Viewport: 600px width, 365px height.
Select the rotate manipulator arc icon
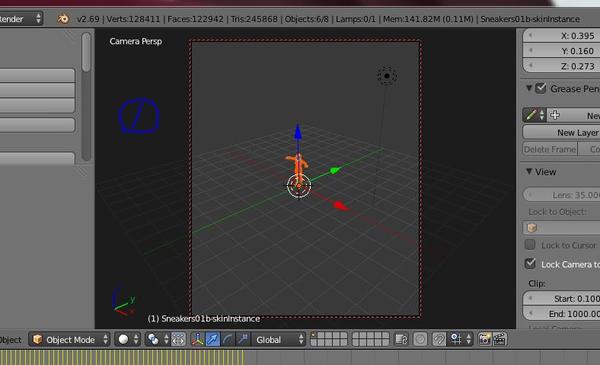[x=228, y=339]
